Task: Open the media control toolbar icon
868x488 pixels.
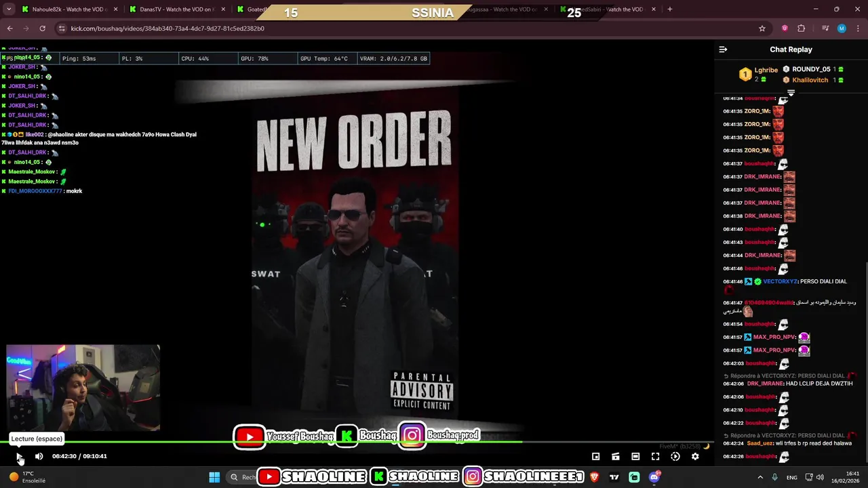Action: pyautogui.click(x=825, y=28)
